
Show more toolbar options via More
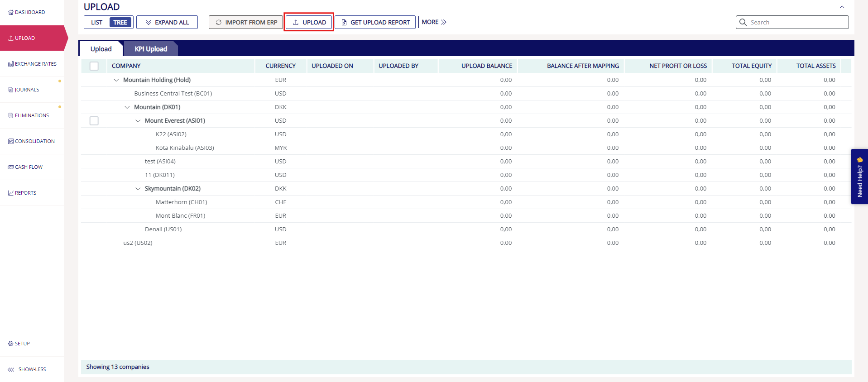click(x=434, y=22)
